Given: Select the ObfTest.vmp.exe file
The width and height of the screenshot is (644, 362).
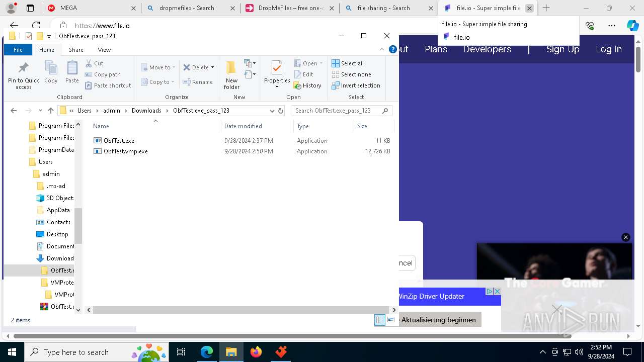Looking at the screenshot, I should coord(125,151).
